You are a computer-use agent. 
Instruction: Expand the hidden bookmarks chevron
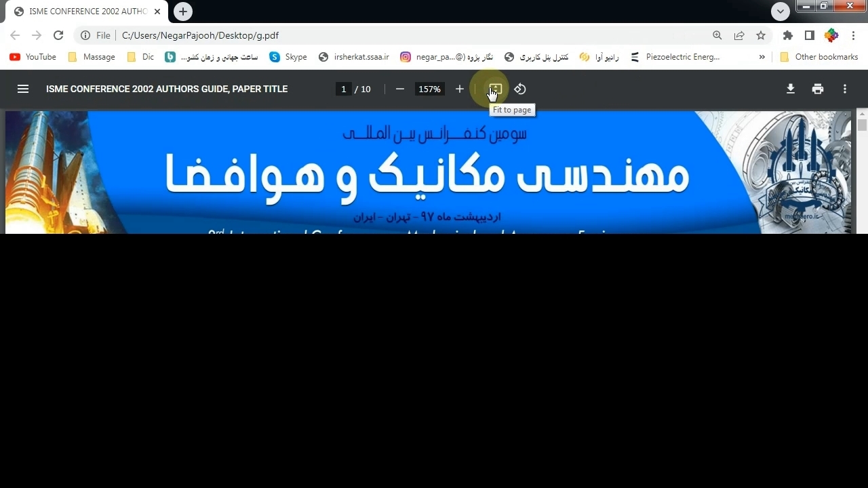point(762,57)
